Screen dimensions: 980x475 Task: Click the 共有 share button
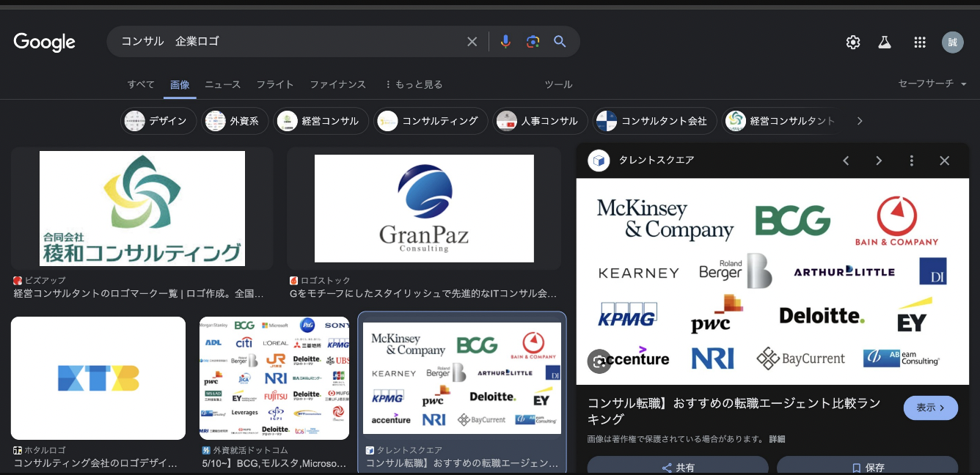[x=678, y=466]
